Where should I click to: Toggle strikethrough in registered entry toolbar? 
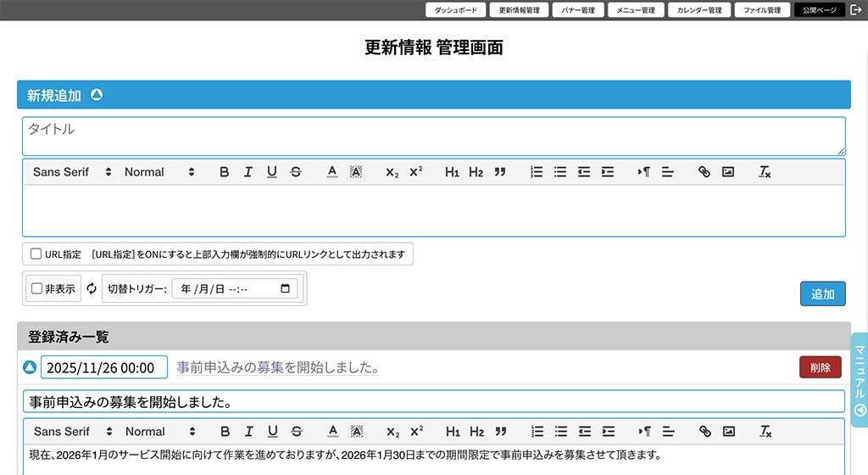coord(297,431)
